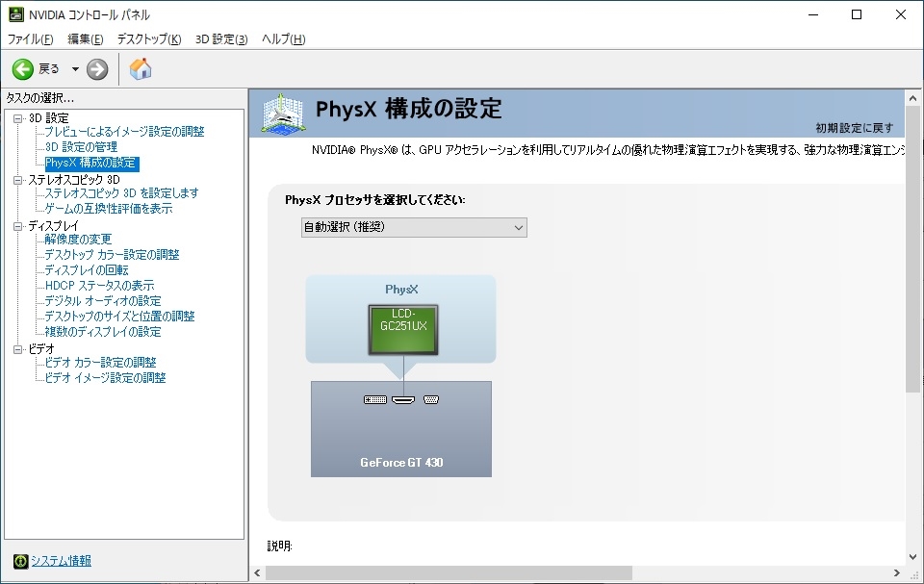Click the VGA connector icon on GPU
924x584 pixels.
click(x=431, y=399)
